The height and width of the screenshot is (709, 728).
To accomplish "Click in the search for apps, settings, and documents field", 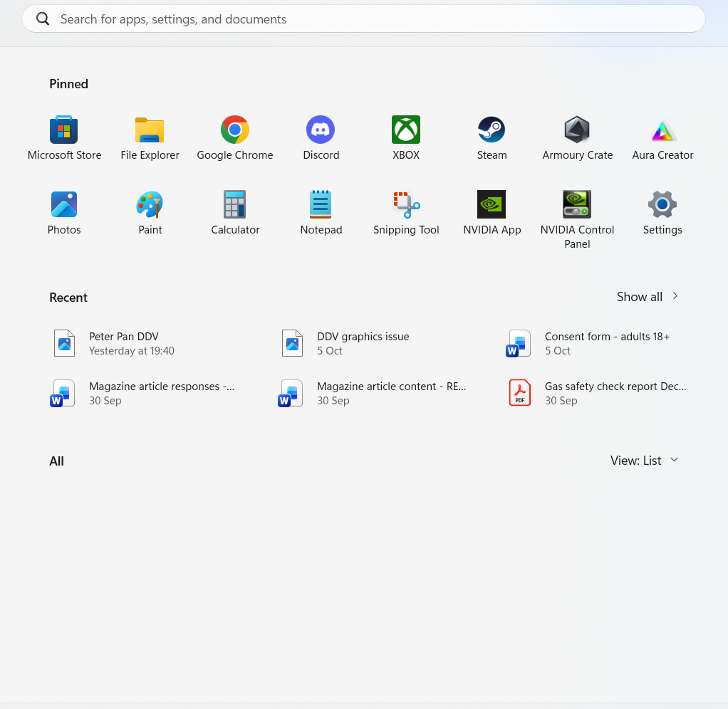I will click(363, 19).
